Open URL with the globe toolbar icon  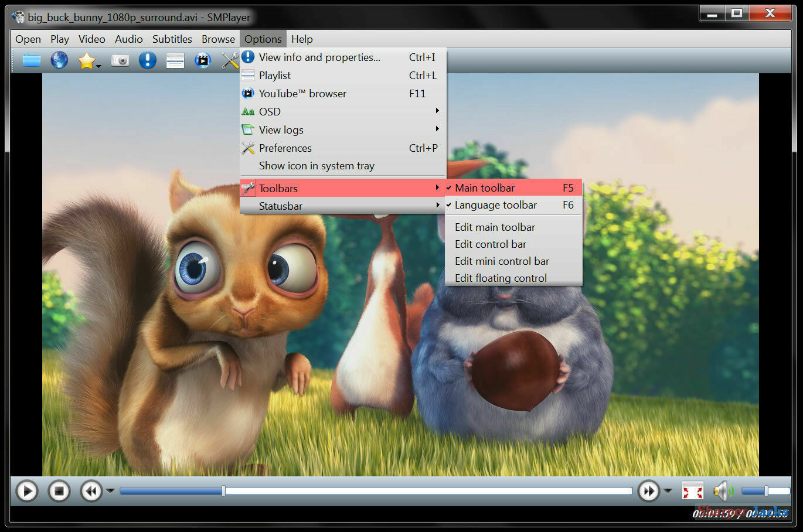[59, 60]
